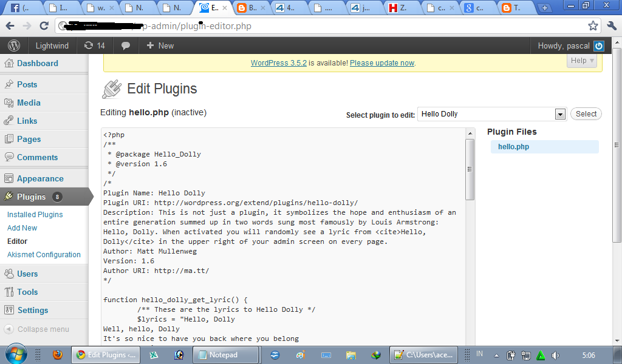
Task: Open Firefox from the taskbar
Action: coord(58,354)
